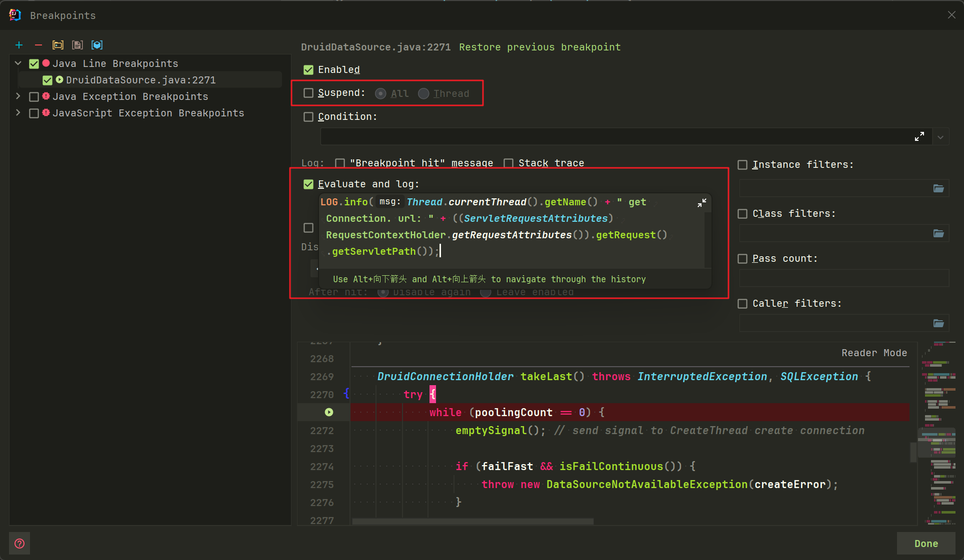Click in the Pass count field
Image resolution: width=964 pixels, height=560 pixels.
[844, 278]
